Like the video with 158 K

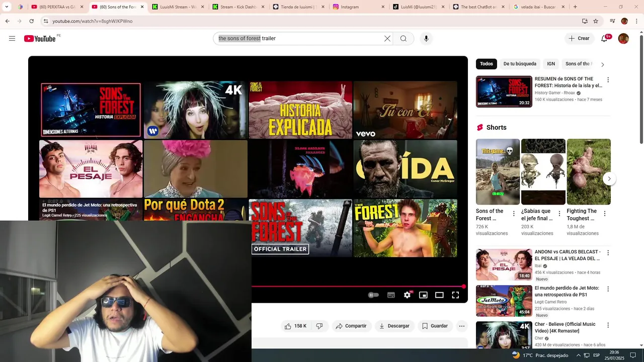click(295, 326)
